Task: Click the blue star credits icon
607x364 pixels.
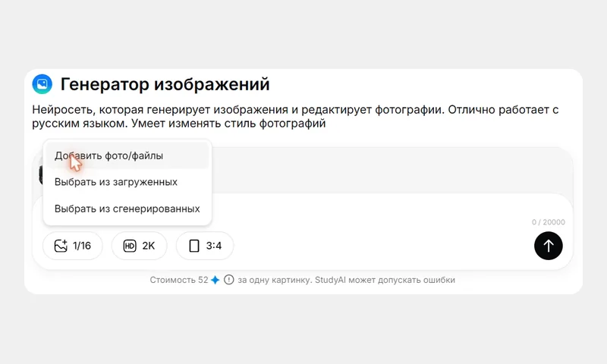Action: coord(215,280)
